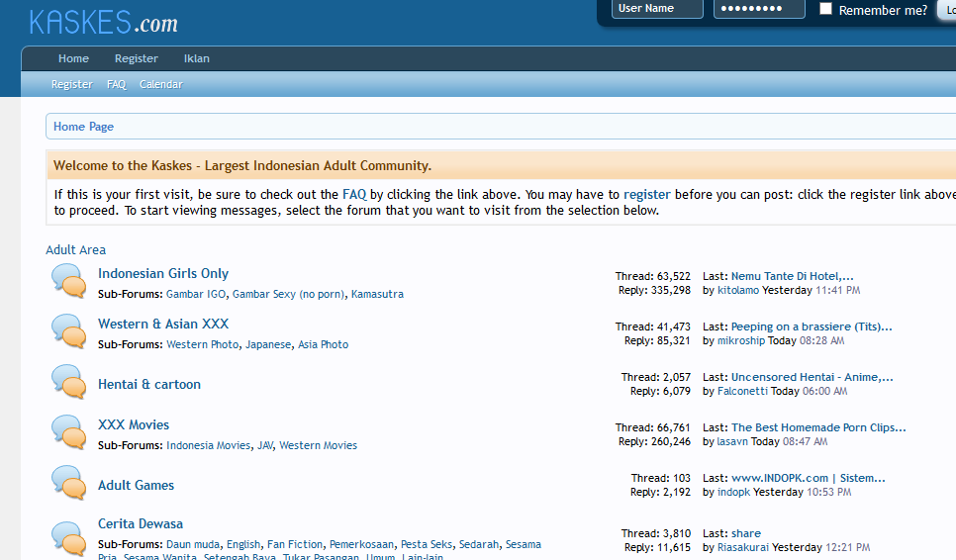The width and height of the screenshot is (956, 560).
Task: Click the Hentai & cartoon forum status icon
Action: click(x=69, y=382)
